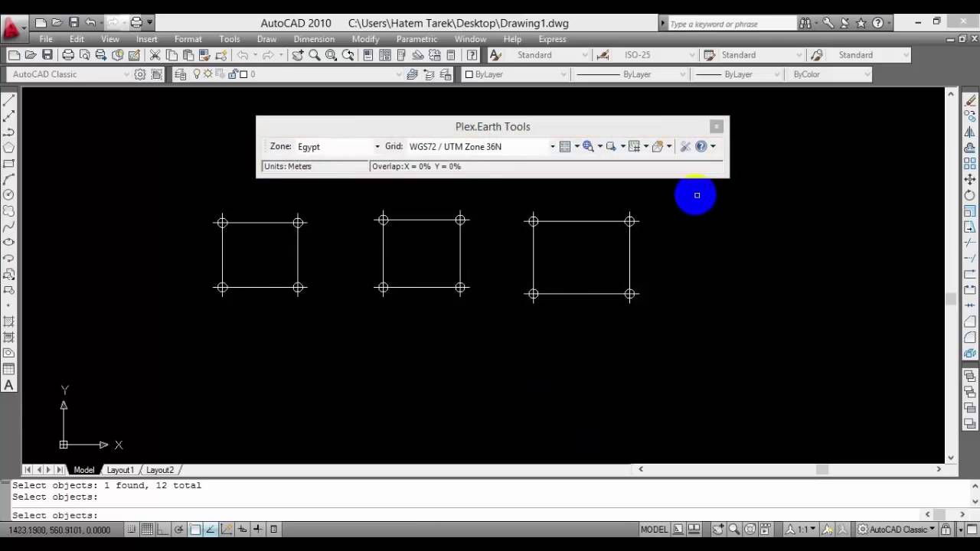Screen dimensions: 980x551
Task: Expand the Plex.Earth help dropdown arrow
Action: 713,146
